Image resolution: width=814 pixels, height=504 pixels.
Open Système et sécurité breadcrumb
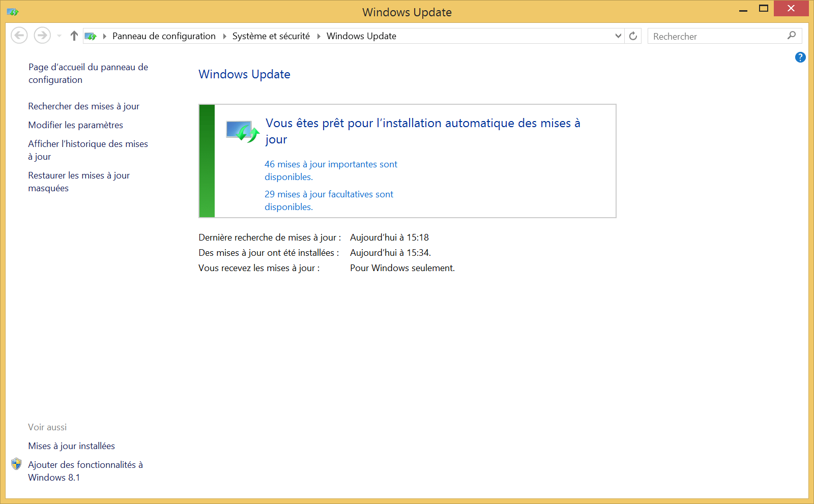pyautogui.click(x=271, y=36)
